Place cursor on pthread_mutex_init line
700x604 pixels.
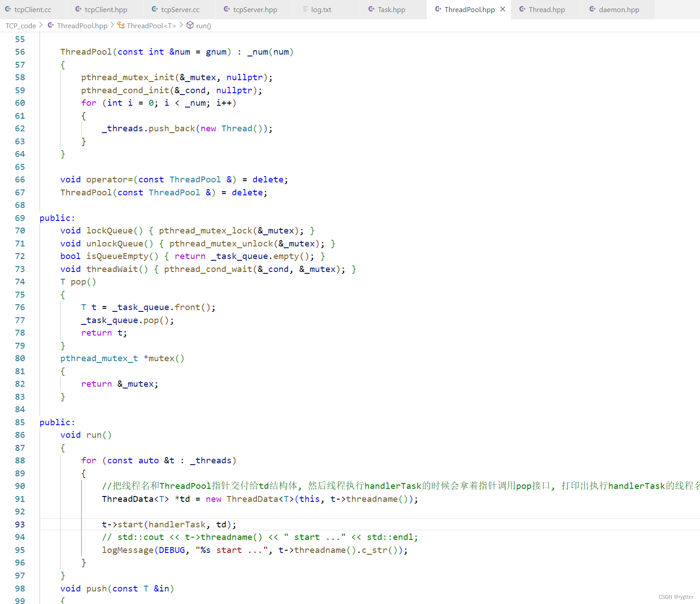(x=177, y=78)
